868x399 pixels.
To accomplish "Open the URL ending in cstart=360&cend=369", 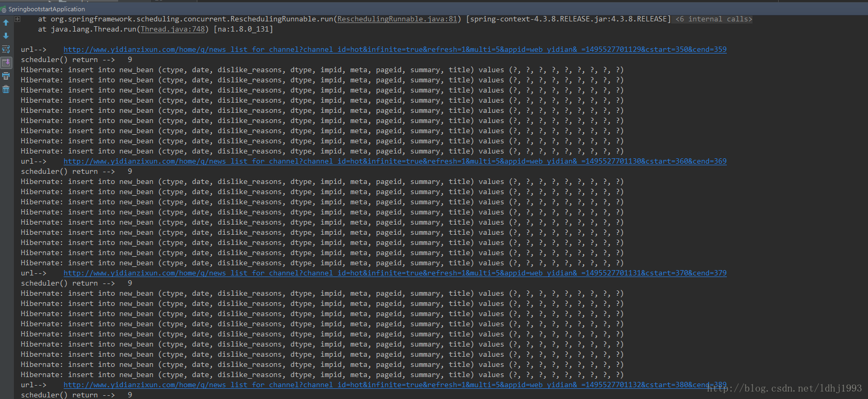I will (395, 162).
